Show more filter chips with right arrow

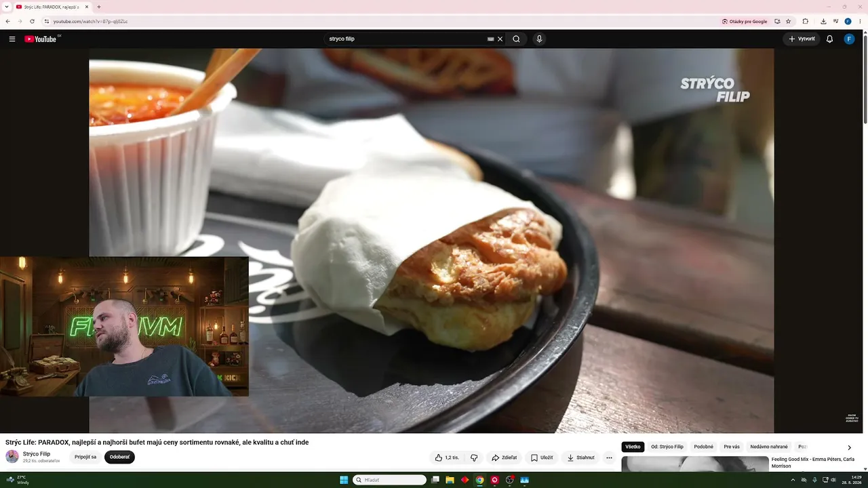pyautogui.click(x=849, y=447)
